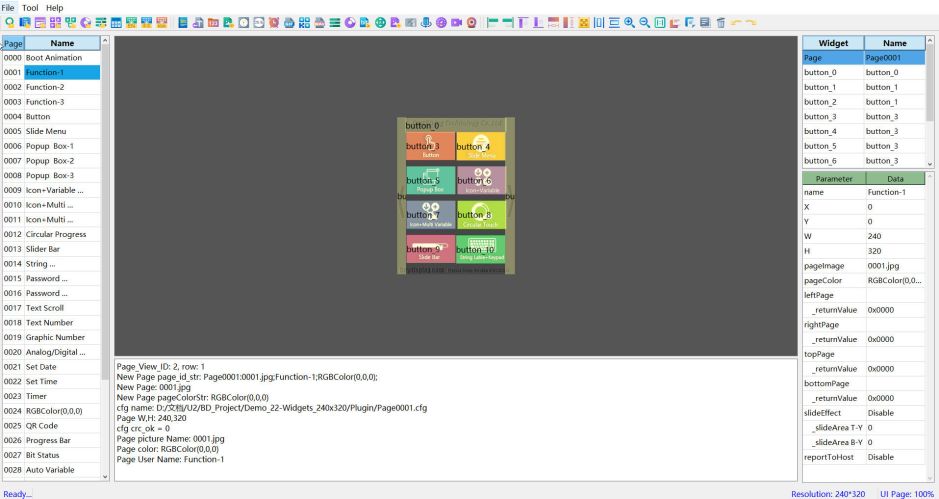Click button_10 tile on canvas preview

[481, 249]
